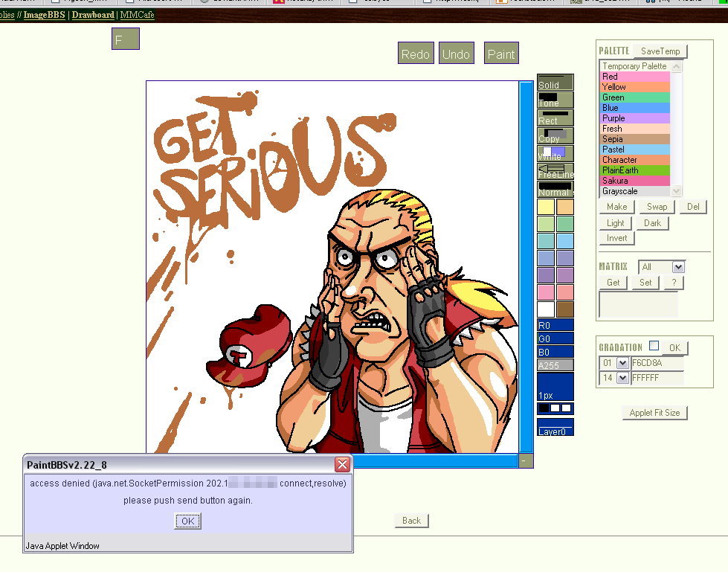Click the Normal blend mode box
The image size is (728, 572).
click(555, 189)
